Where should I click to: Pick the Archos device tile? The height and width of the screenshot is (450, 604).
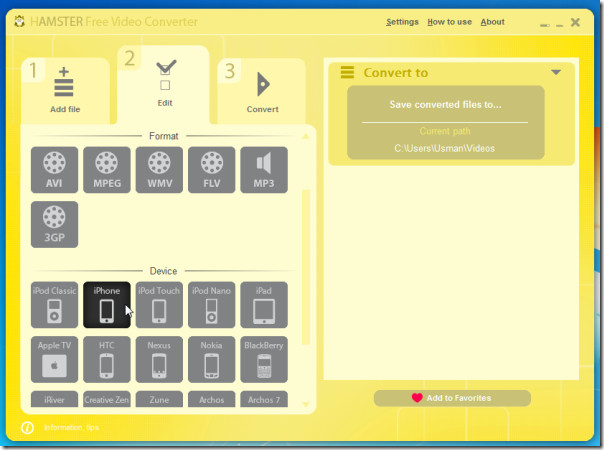click(x=211, y=399)
